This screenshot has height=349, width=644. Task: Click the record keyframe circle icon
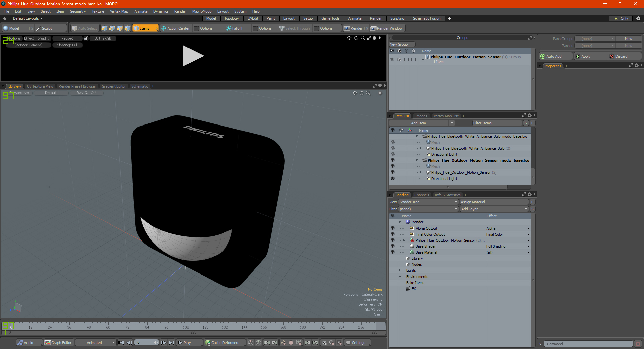[x=291, y=343]
